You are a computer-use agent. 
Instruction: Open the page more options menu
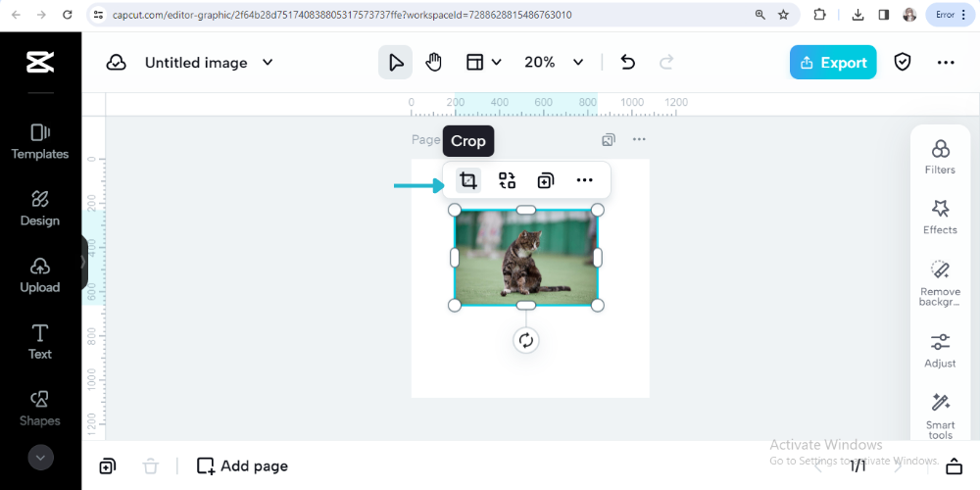639,139
